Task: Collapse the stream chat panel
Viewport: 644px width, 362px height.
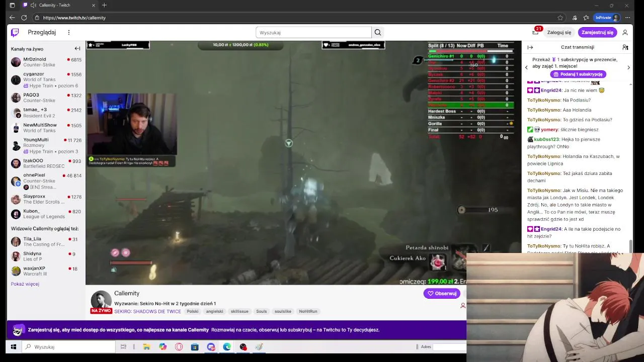Action: click(x=530, y=47)
